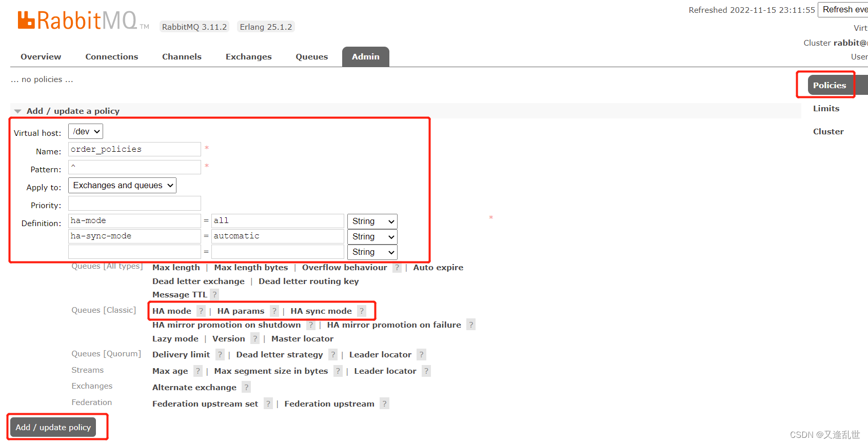Go to the Overview tab
Screen dimensions: 868x444
pos(41,57)
